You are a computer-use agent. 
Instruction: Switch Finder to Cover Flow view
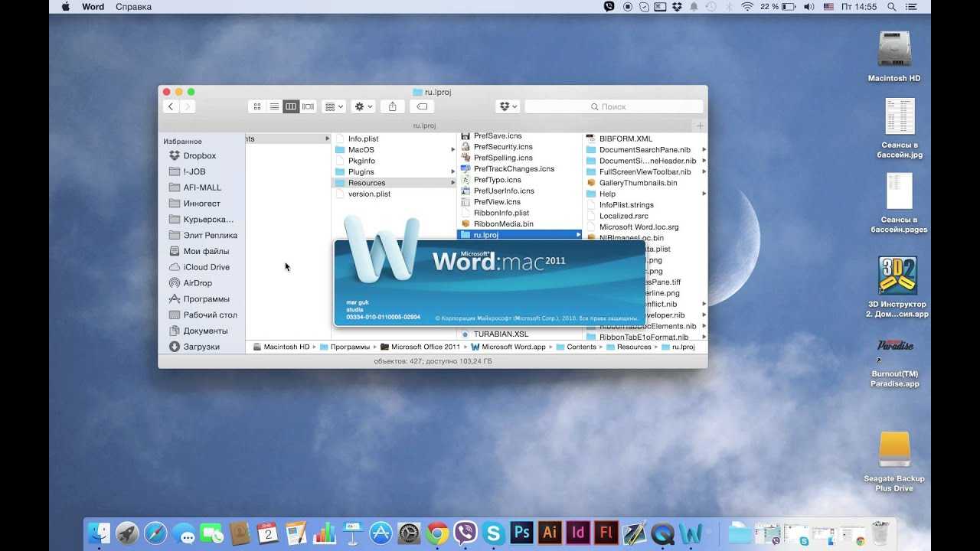point(308,106)
